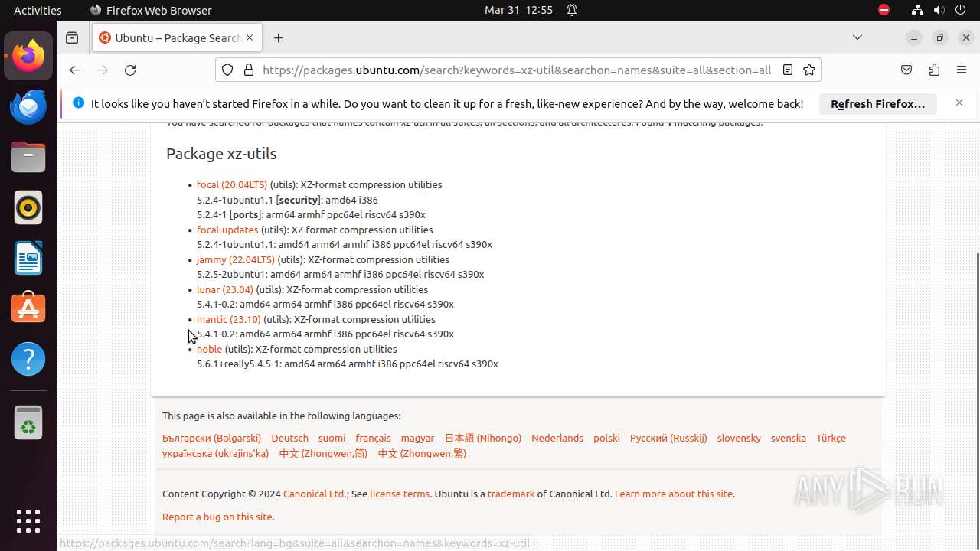Viewport: 980px width, 551px height.
Task: Select the Ubuntu Package Search tab
Action: point(177,37)
